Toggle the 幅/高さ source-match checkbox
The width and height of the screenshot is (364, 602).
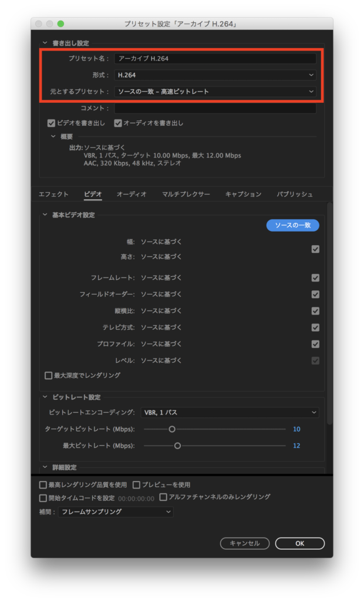[x=315, y=249]
